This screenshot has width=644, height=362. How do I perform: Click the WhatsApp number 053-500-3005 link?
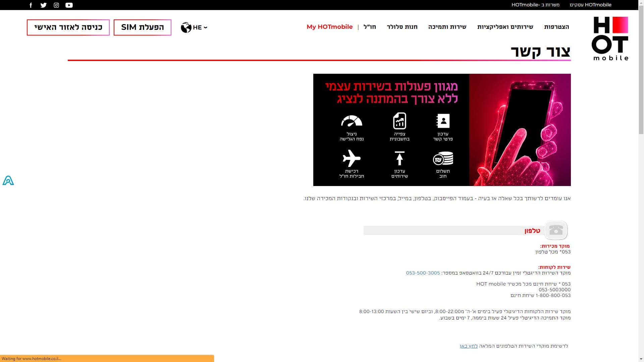pyautogui.click(x=423, y=273)
